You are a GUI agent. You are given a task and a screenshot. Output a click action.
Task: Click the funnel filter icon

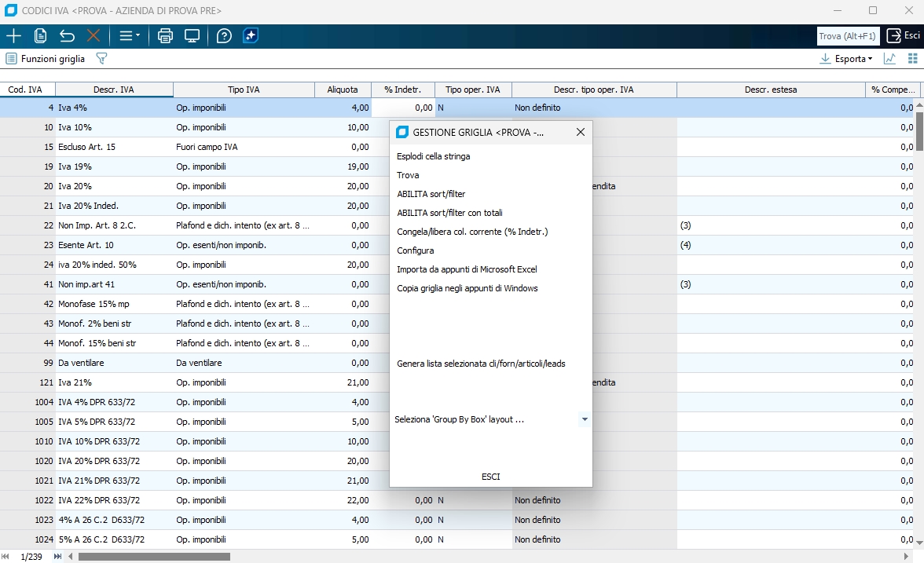click(x=101, y=59)
